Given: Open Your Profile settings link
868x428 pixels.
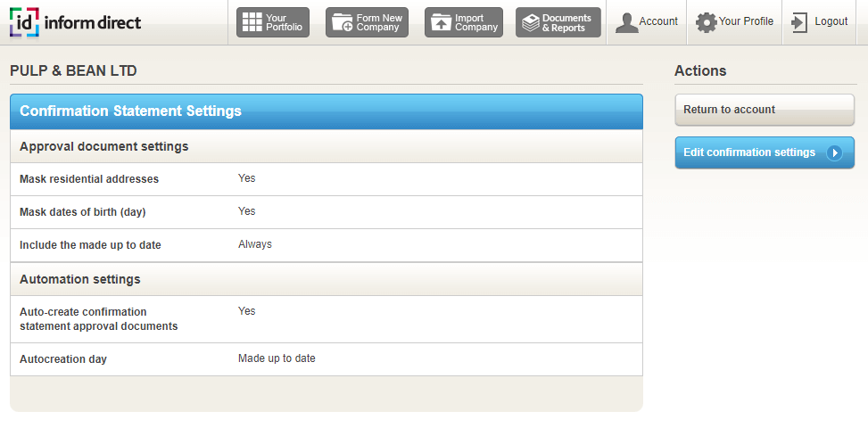Looking at the screenshot, I should (746, 21).
